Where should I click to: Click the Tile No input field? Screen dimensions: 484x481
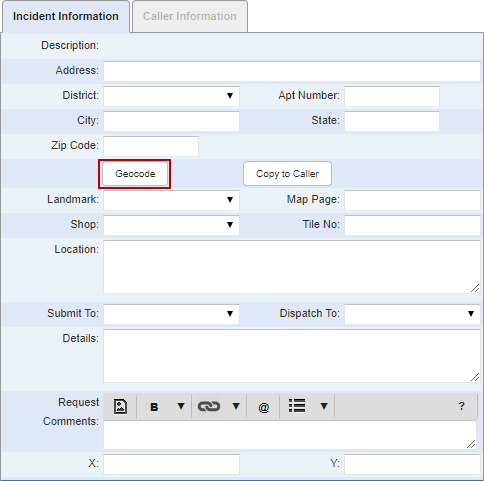[412, 225]
